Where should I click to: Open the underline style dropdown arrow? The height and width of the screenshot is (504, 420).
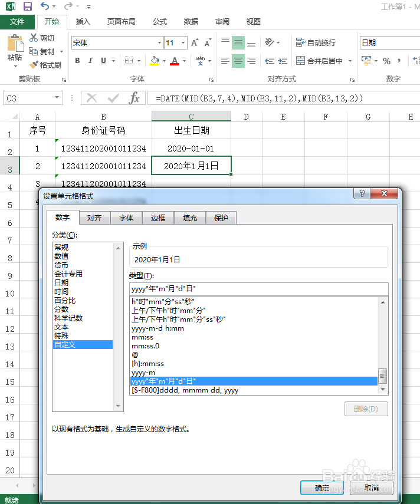point(113,61)
